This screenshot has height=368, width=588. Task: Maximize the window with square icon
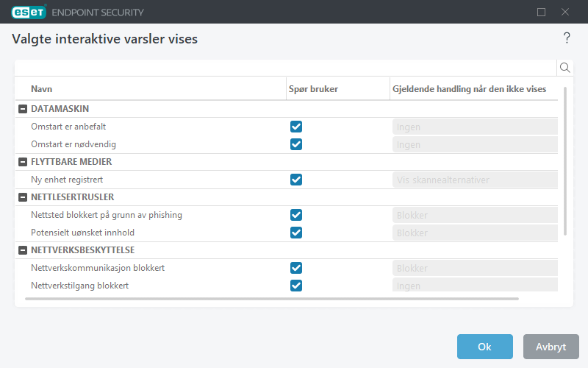pyautogui.click(x=542, y=12)
